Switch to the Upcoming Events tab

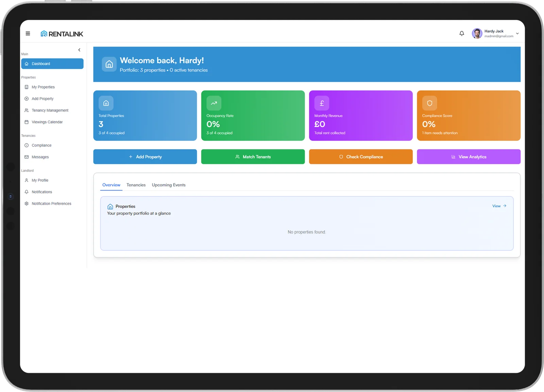pyautogui.click(x=169, y=185)
